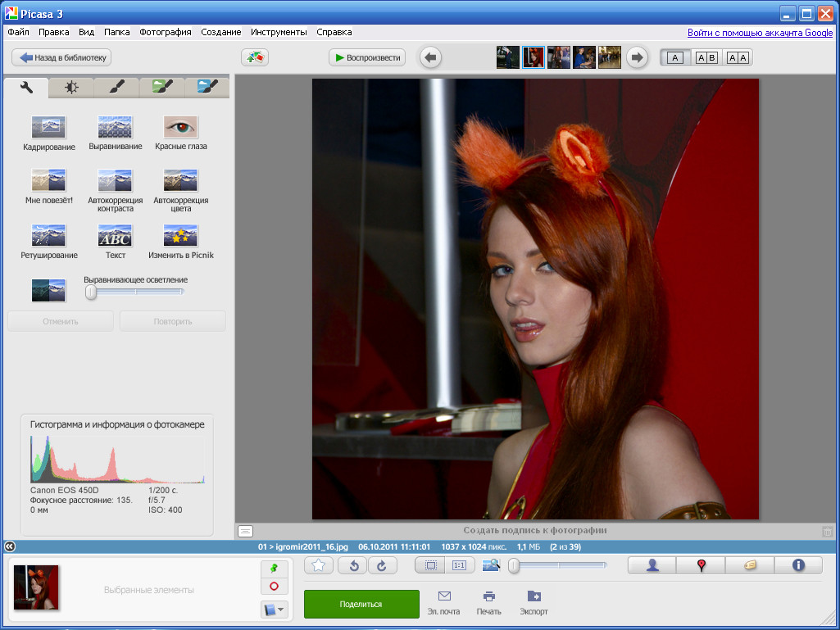Click the Выравнивающее осветление slider
This screenshot has height=630, width=840.
click(x=135, y=291)
